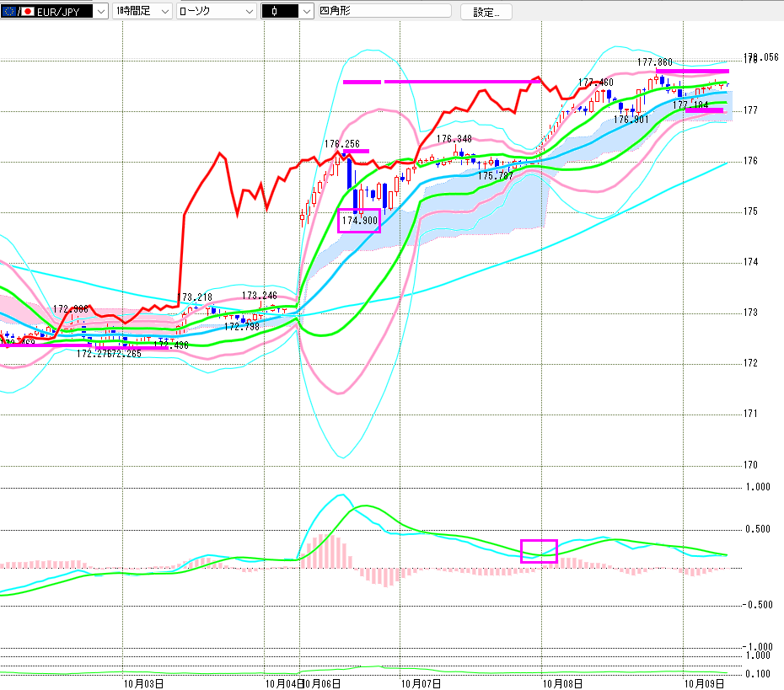Select the magenta line beside 177.184
The width and height of the screenshot is (784, 690).
click(x=704, y=110)
